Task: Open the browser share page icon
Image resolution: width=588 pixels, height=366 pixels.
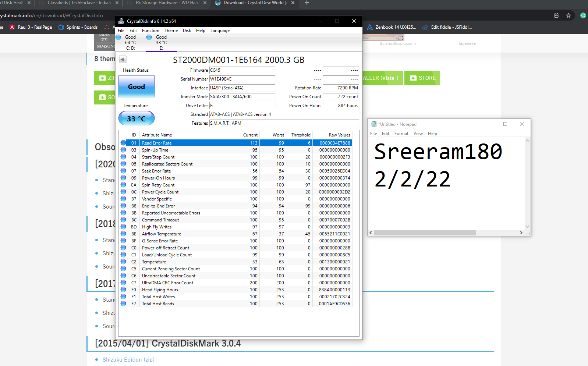Action: click(x=556, y=15)
